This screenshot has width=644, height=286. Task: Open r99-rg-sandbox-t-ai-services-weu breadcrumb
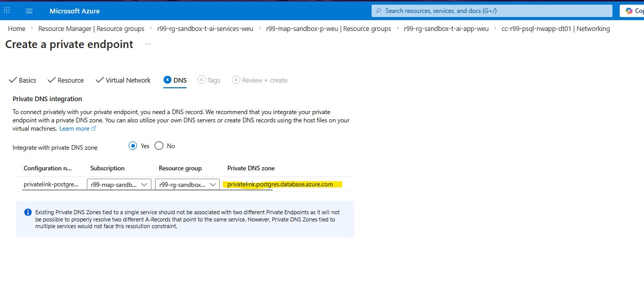(x=205, y=29)
